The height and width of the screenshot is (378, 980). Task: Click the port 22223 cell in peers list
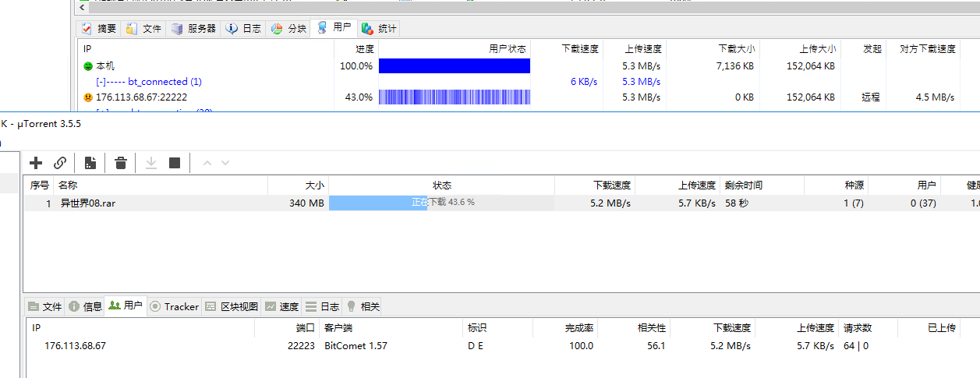click(301, 345)
